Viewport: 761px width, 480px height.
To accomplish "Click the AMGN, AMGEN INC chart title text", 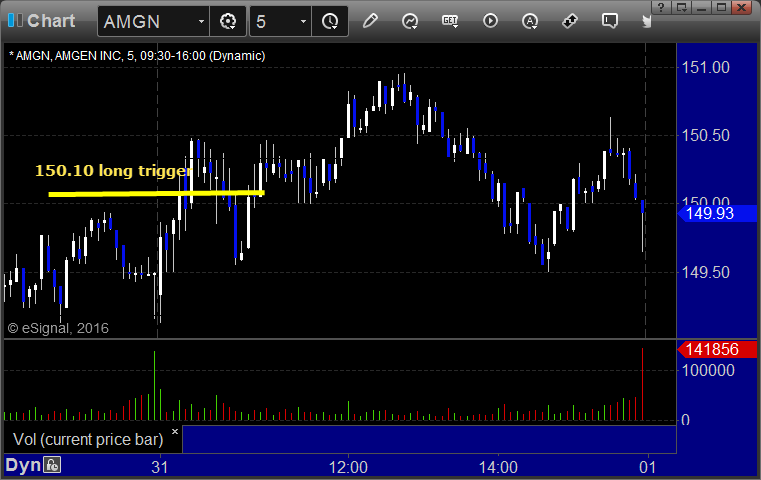I will click(137, 56).
